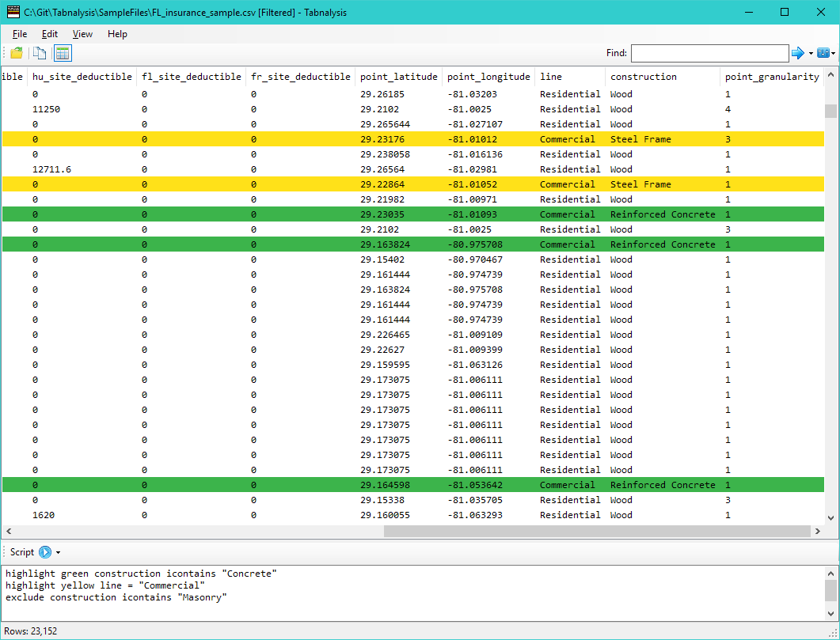The height and width of the screenshot is (640, 840).
Task: Expand the find options dropdown arrow
Action: point(833,54)
